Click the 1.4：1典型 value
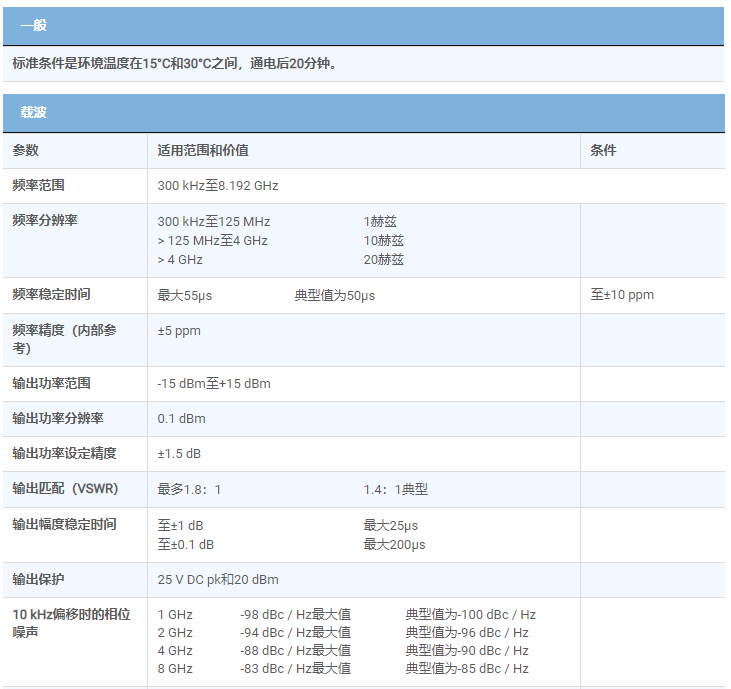Viewport: 731px width, 689px height. point(395,489)
